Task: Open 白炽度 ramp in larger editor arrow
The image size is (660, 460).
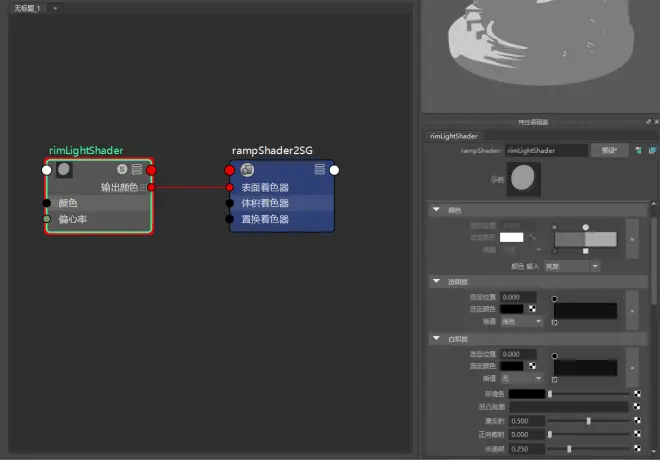Action: (x=632, y=368)
